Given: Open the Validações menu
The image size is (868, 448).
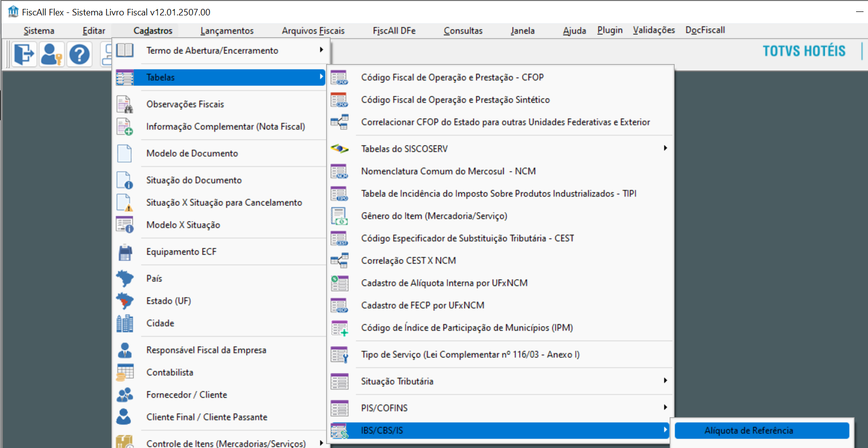Looking at the screenshot, I should [x=654, y=30].
